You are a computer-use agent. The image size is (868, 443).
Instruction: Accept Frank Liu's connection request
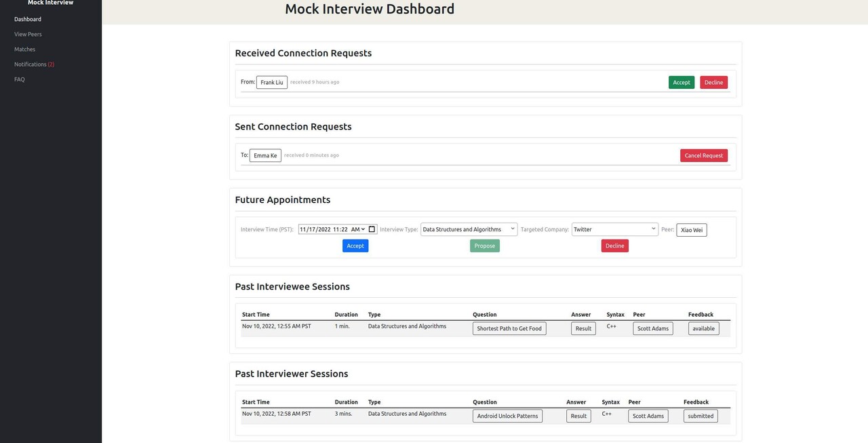(x=681, y=81)
